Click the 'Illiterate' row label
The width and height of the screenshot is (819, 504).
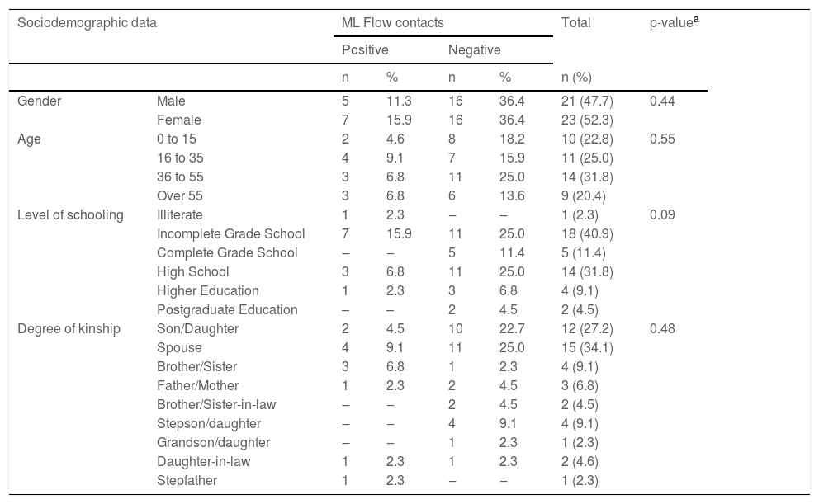pos(179,214)
